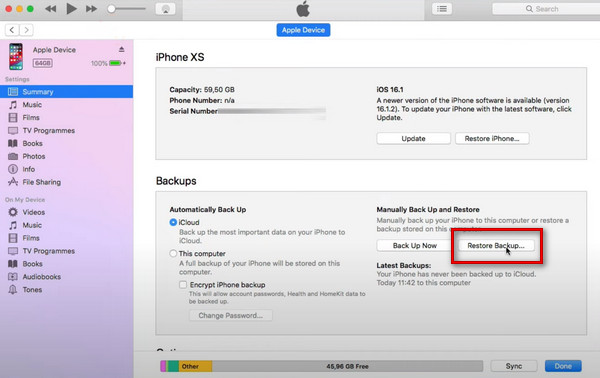
Task: Click the Capacity: 59,50 GB text
Action: point(202,90)
